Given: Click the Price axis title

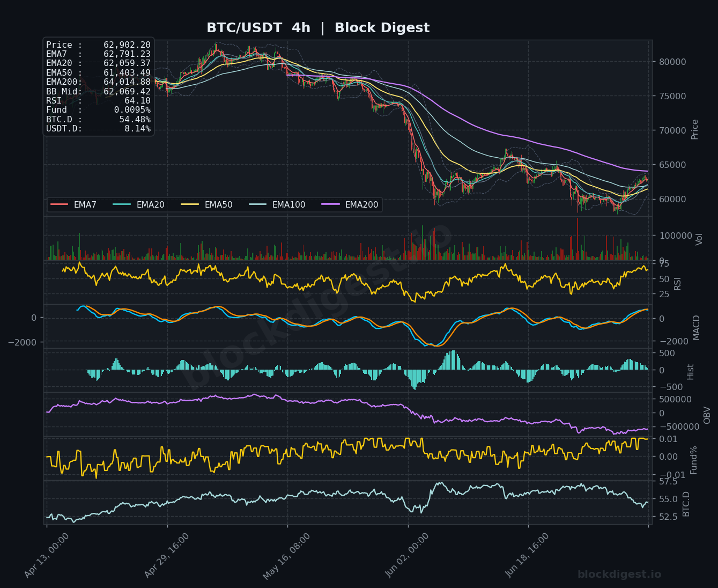Looking at the screenshot, I should click(695, 129).
